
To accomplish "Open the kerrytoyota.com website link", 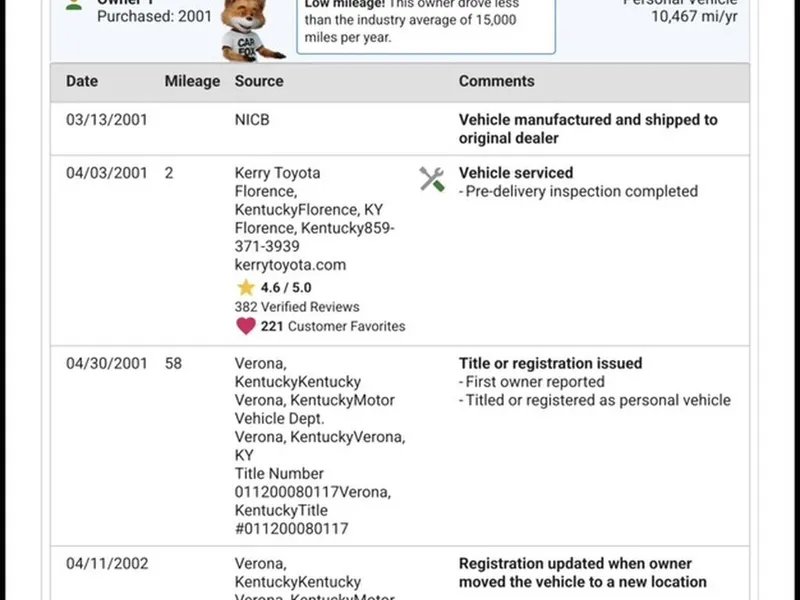I will click(290, 265).
